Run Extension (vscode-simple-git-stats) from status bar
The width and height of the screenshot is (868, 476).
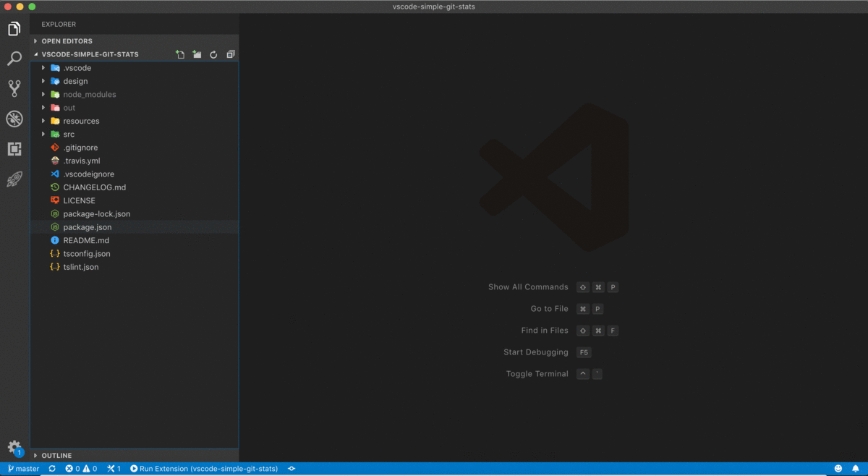(204, 469)
